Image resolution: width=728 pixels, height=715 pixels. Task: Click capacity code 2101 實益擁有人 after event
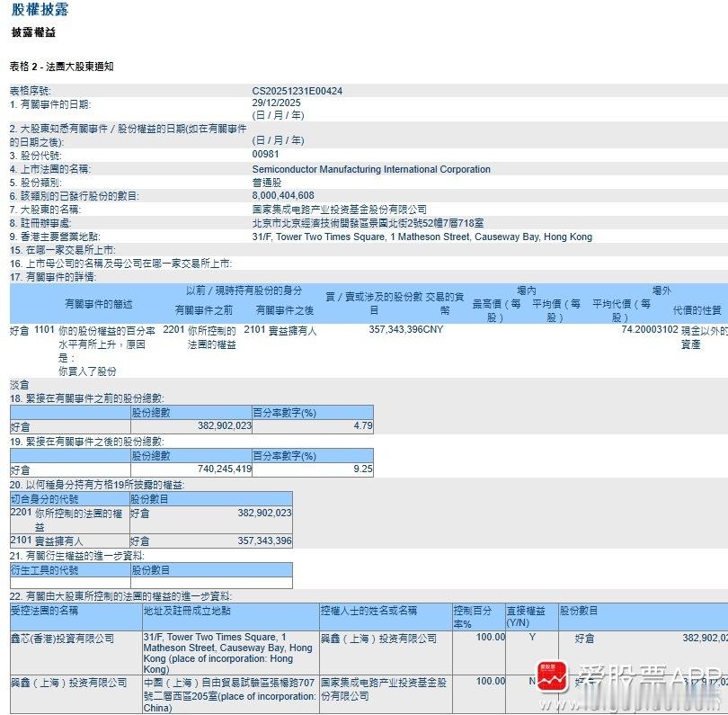280,330
